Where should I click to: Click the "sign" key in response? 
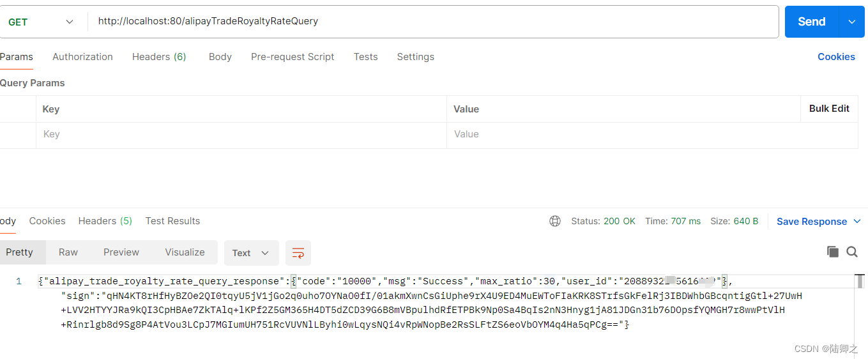[77, 296]
